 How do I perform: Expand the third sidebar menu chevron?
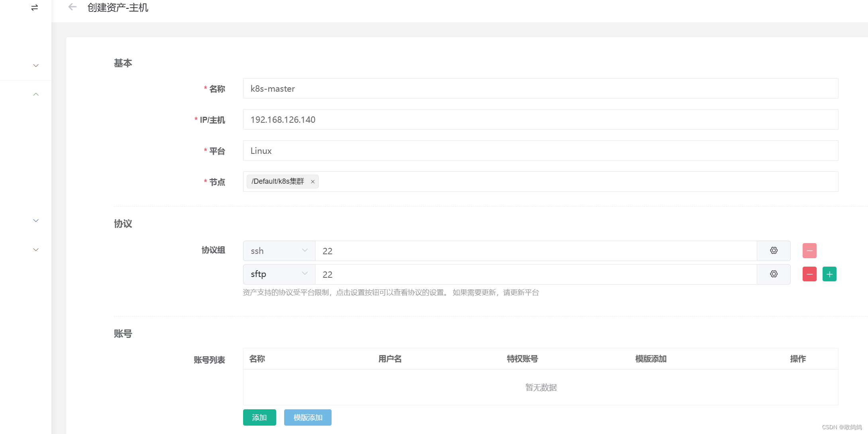[36, 220]
